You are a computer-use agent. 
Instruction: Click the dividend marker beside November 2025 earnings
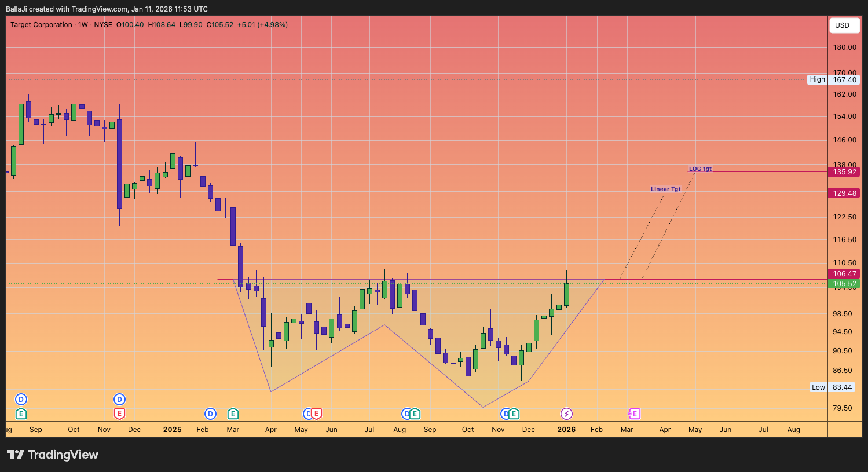point(506,414)
